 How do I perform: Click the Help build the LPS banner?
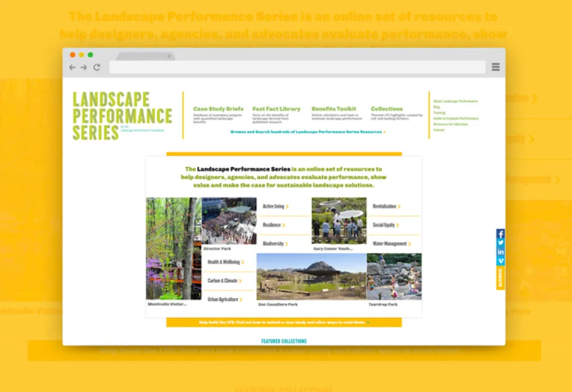click(x=284, y=322)
